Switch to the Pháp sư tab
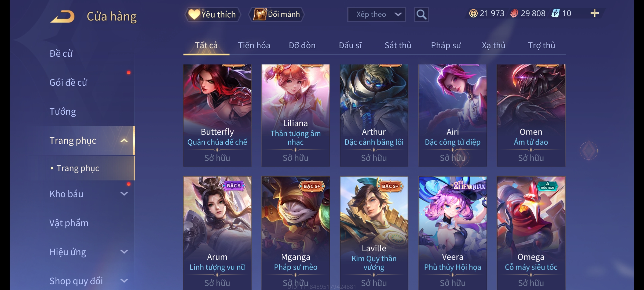644x290 pixels. tap(446, 45)
